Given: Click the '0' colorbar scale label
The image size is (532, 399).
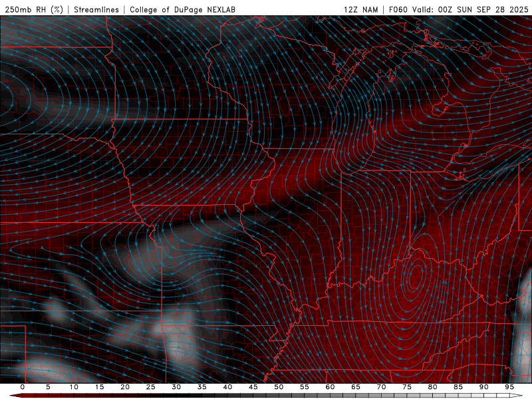Looking at the screenshot, I should point(23,387).
